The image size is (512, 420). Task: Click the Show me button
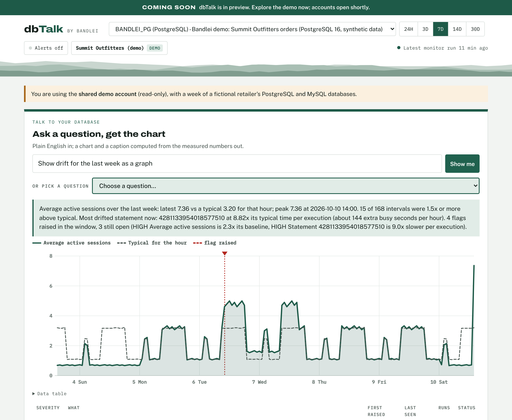click(462, 164)
